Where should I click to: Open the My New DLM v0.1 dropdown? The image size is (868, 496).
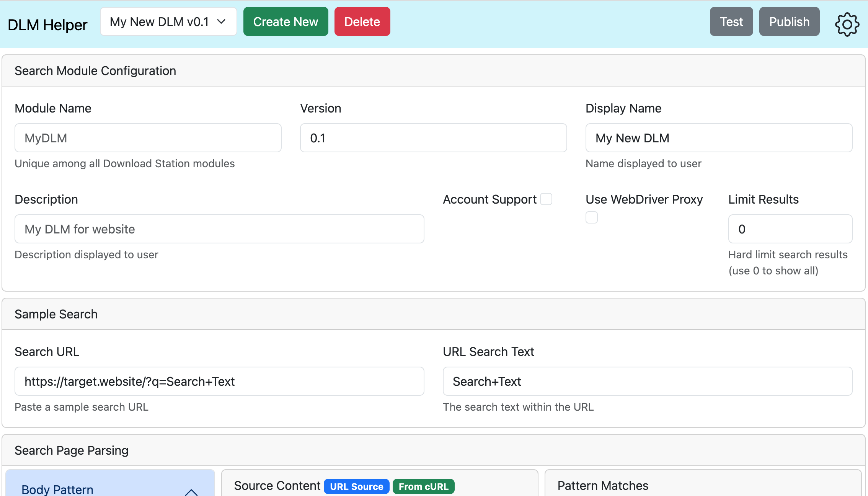pos(168,22)
